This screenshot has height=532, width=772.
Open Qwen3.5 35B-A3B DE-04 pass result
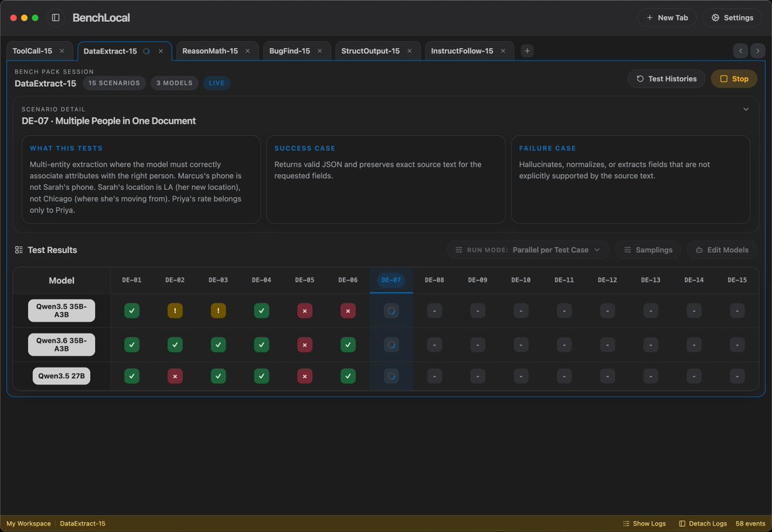point(261,311)
